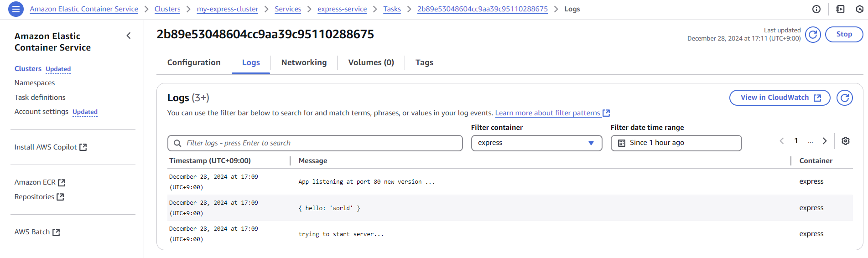The height and width of the screenshot is (258, 868).
Task: Open express-service breadcrumb link
Action: (342, 9)
